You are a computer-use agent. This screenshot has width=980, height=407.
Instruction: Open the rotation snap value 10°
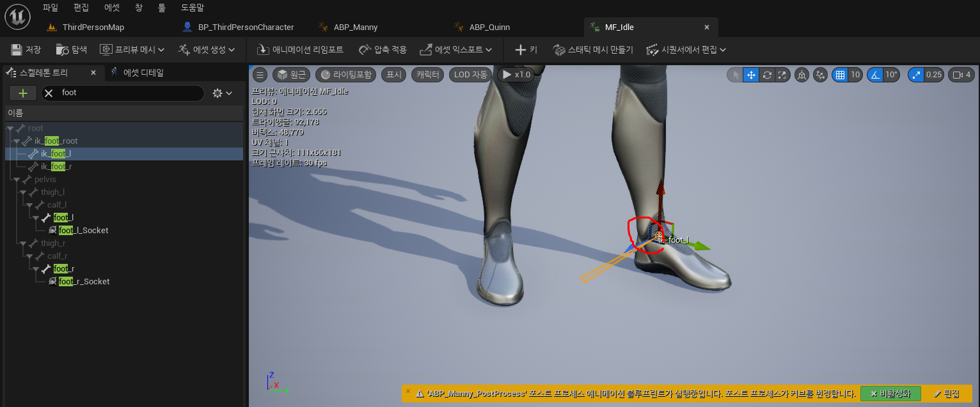click(891, 75)
